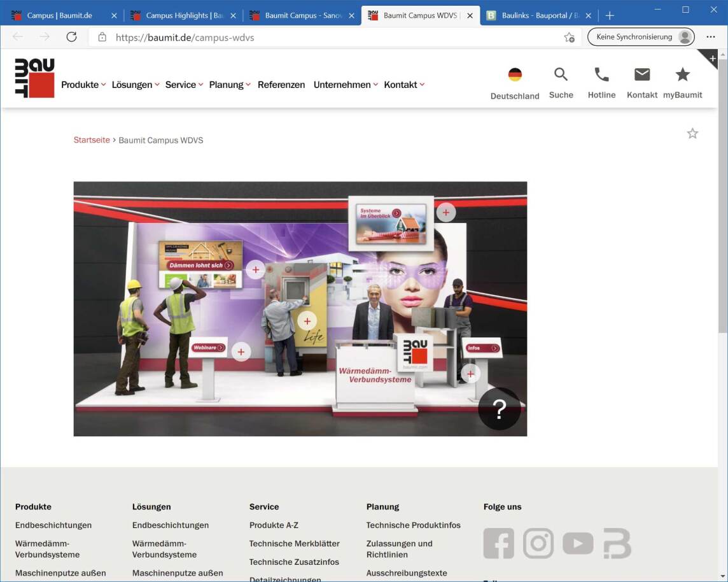Add page to favorites in address bar
This screenshot has width=728, height=582.
click(x=569, y=37)
